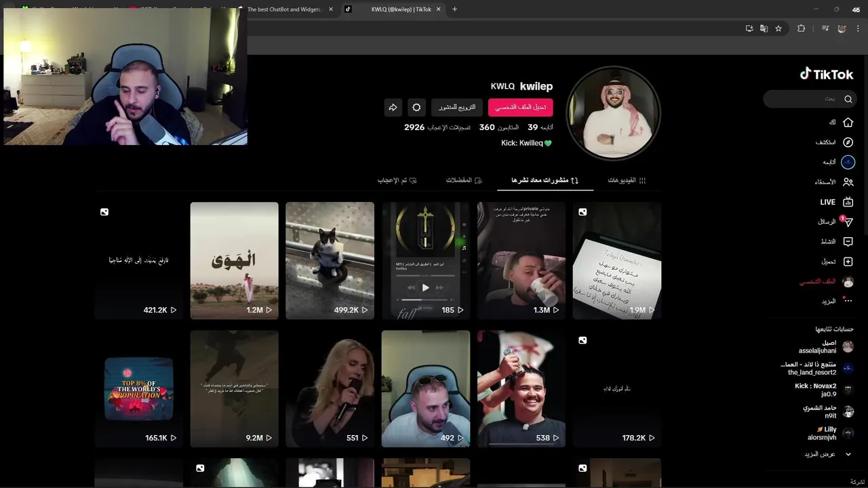
Task: Switch to The best ChatBot and Widgets tab
Action: pyautogui.click(x=283, y=9)
